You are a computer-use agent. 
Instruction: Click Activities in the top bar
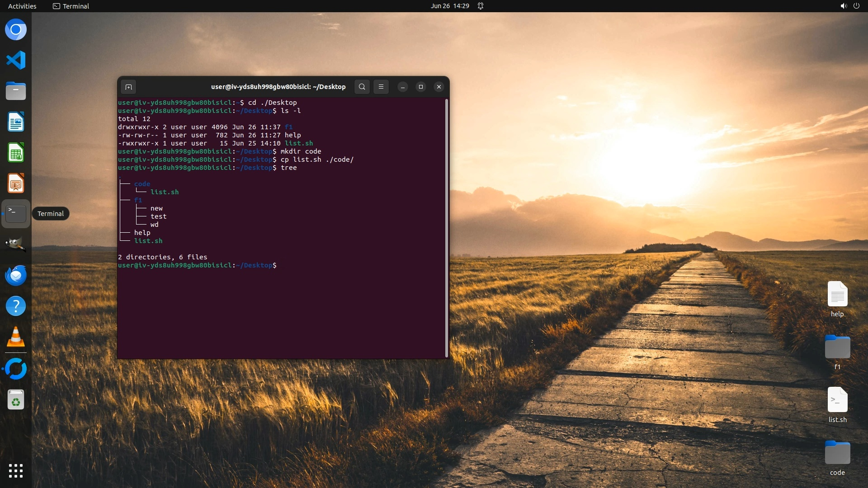pos(22,6)
